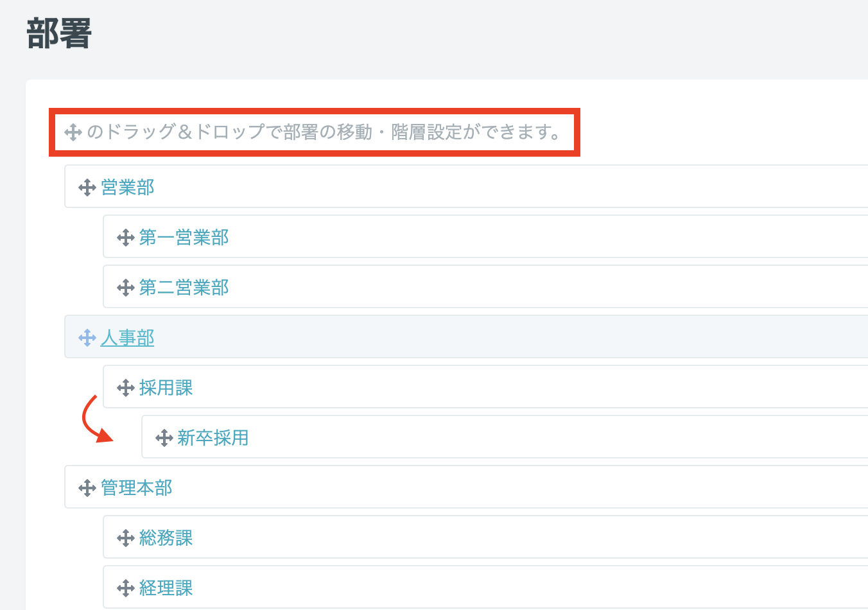Open the 第一営業部 department link
The width and height of the screenshot is (868, 610).
pyautogui.click(x=184, y=238)
